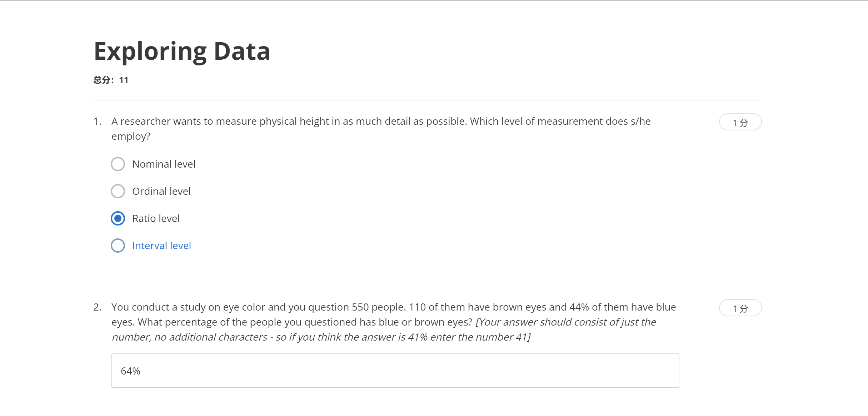Viewport: 868px width, 416px height.
Task: Select the Nominal level radio button
Action: tap(118, 164)
